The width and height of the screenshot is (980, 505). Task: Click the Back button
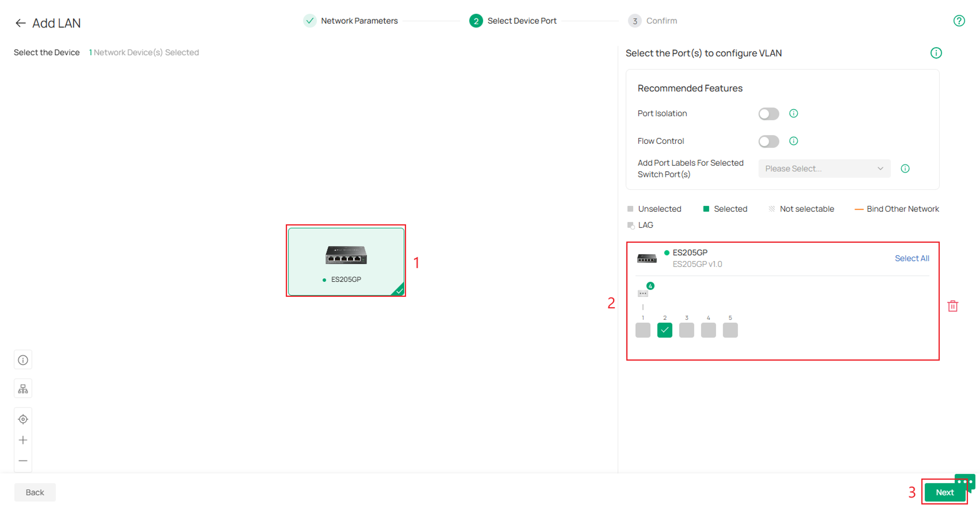[x=35, y=492]
